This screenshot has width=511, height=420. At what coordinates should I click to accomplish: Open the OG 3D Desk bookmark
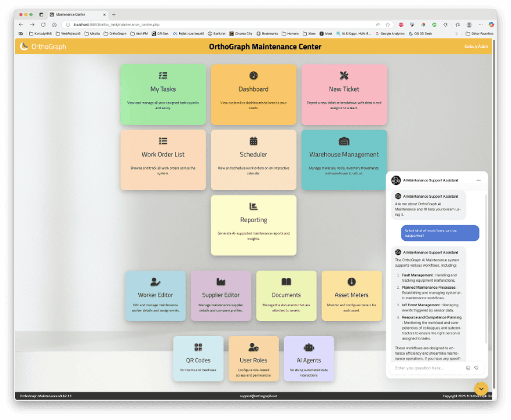421,34
